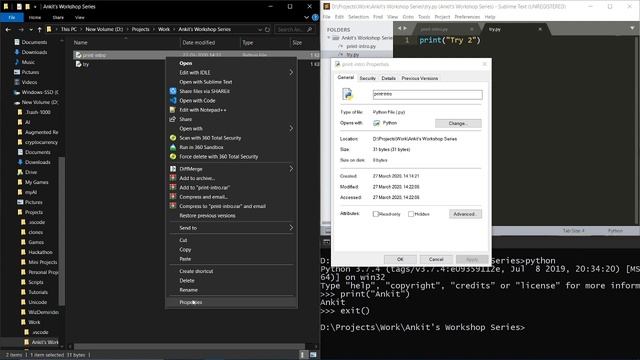Click Cancel in the Properties dialog
The image size is (640, 360).
436,259
